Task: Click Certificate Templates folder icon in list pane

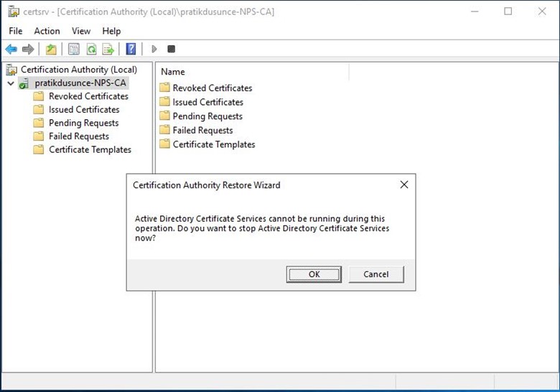Action: click(x=164, y=144)
